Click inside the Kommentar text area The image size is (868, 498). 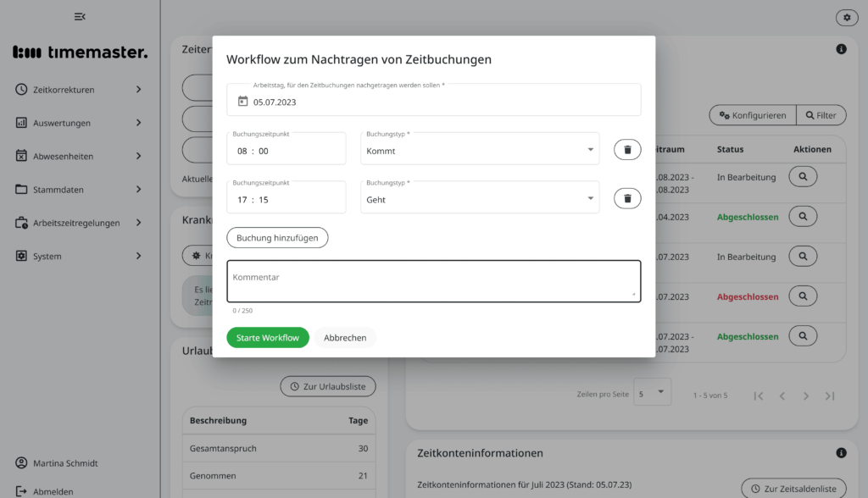click(x=433, y=279)
